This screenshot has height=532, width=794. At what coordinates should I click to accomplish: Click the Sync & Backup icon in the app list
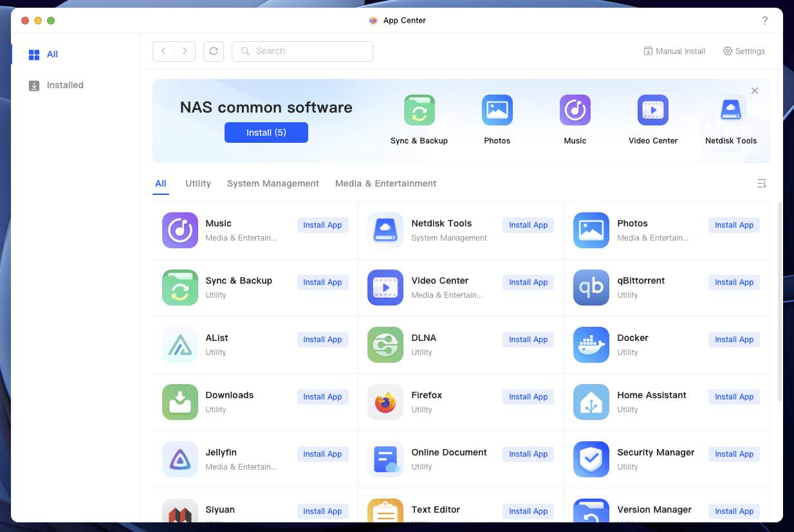[x=180, y=288]
